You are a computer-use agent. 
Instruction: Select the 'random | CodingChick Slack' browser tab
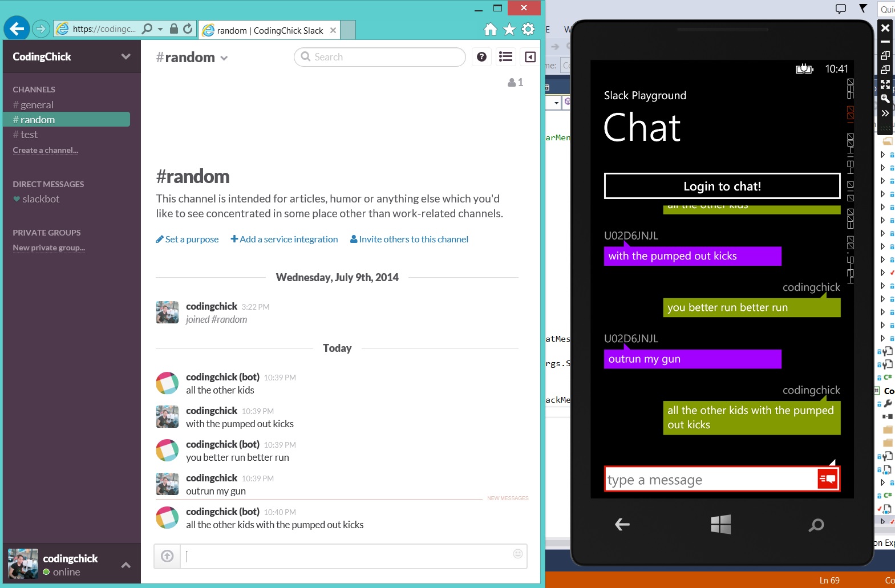coord(269,30)
